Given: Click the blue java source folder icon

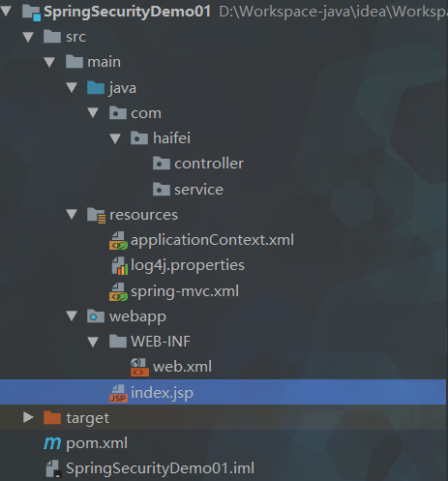Looking at the screenshot, I should point(96,88).
